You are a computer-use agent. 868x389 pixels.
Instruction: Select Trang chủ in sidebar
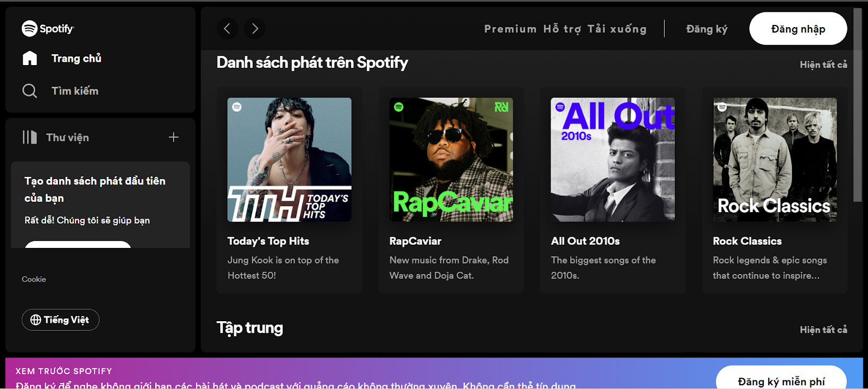coord(76,58)
